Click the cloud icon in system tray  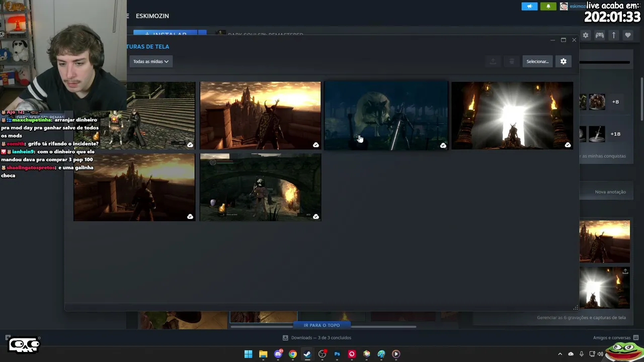click(571, 354)
